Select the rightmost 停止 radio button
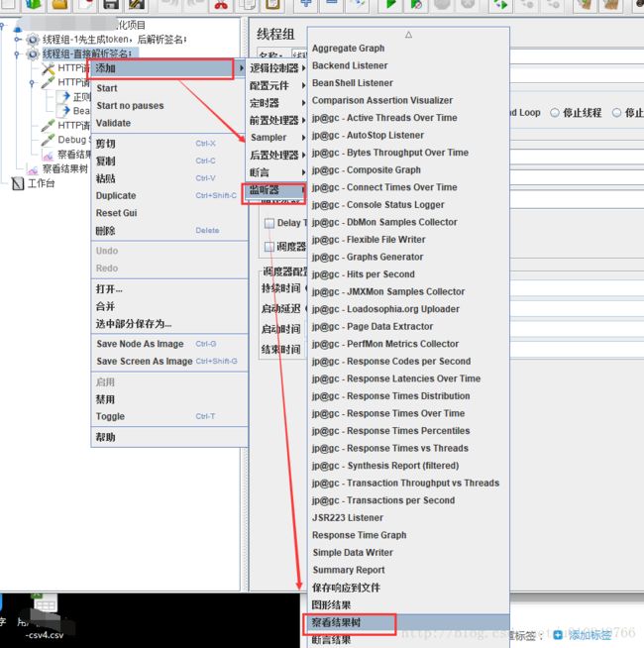The height and width of the screenshot is (648, 644). click(x=616, y=112)
